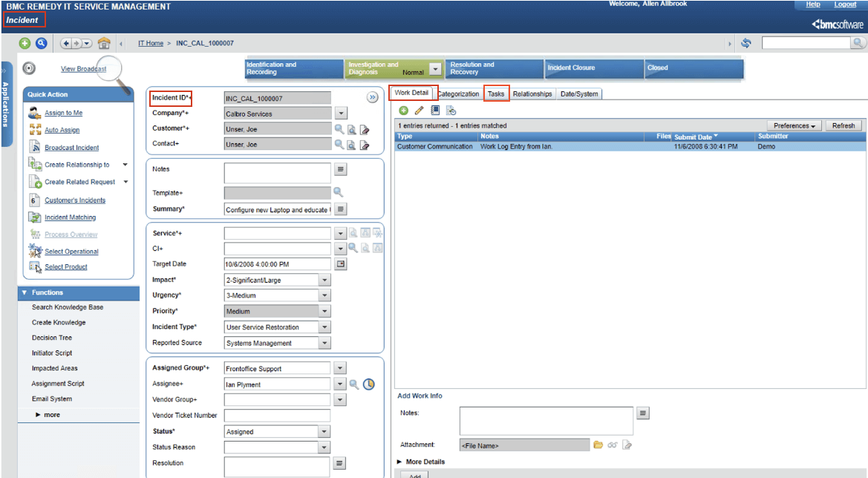Click Search Knowledge Base function
This screenshot has width=868, height=478.
point(68,307)
